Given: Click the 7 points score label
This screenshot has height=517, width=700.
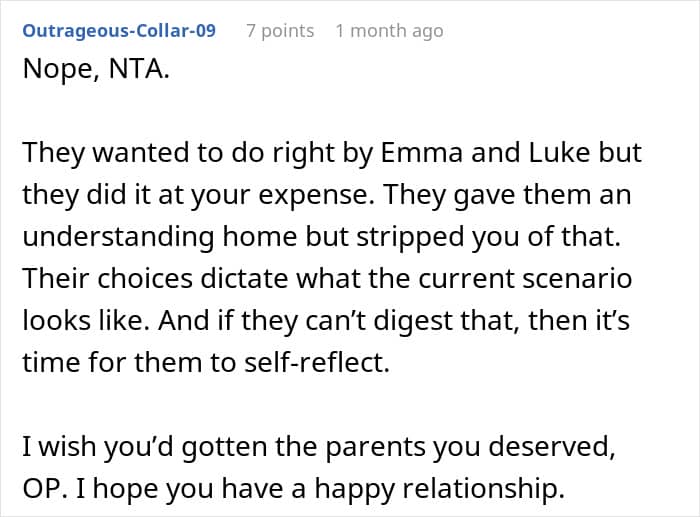Looking at the screenshot, I should pyautogui.click(x=280, y=31).
